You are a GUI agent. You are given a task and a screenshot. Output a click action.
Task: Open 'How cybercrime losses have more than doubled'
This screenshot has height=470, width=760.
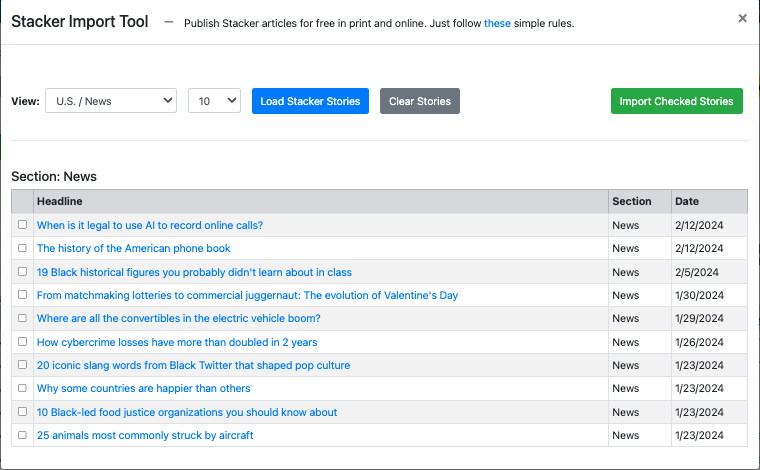[x=177, y=342]
